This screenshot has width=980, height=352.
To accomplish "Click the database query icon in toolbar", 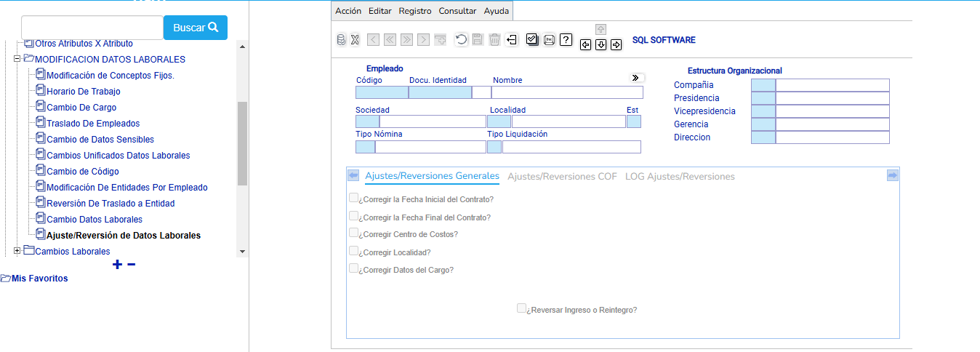I will coord(341,40).
